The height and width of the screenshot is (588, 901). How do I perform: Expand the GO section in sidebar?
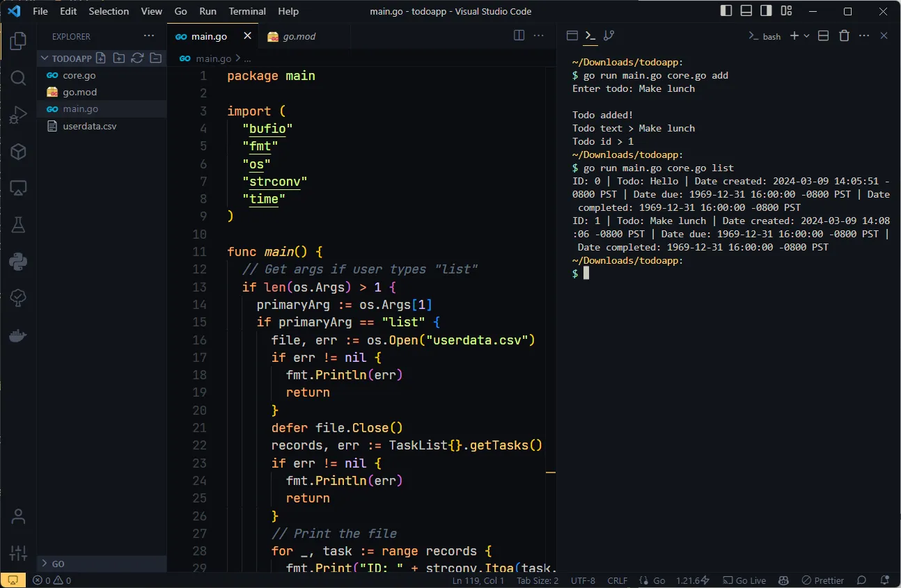(x=102, y=564)
